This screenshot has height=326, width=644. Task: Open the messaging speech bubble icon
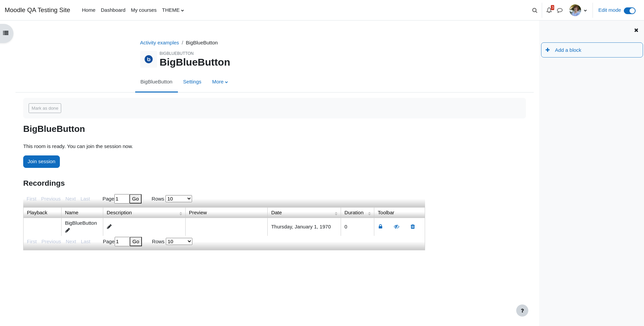(x=560, y=10)
